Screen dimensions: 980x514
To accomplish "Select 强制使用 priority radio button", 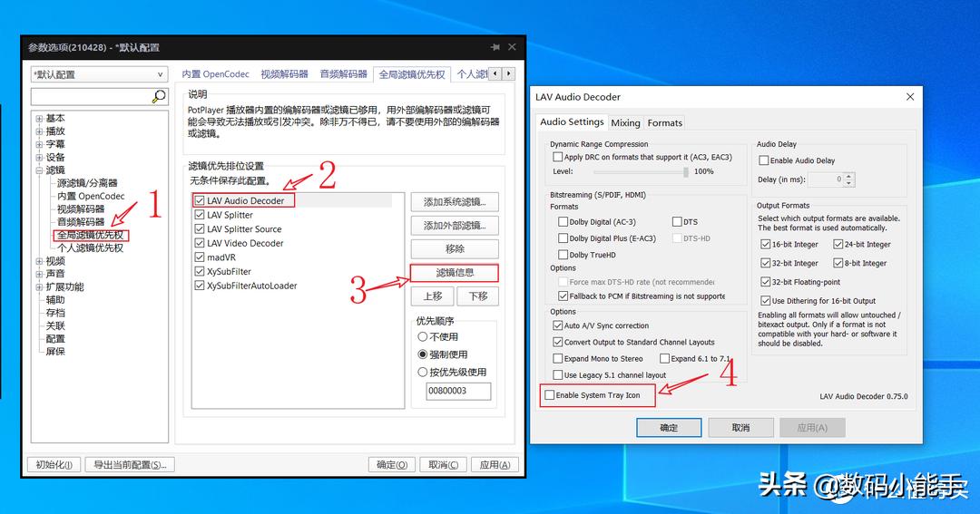I will pos(423,354).
